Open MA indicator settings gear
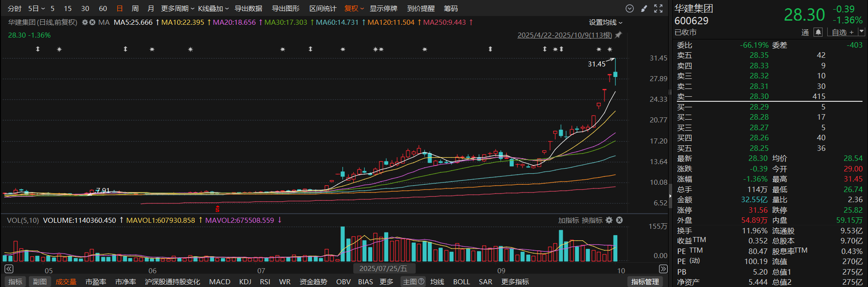Image resolution: width=868 pixels, height=287 pixels. coord(85,22)
